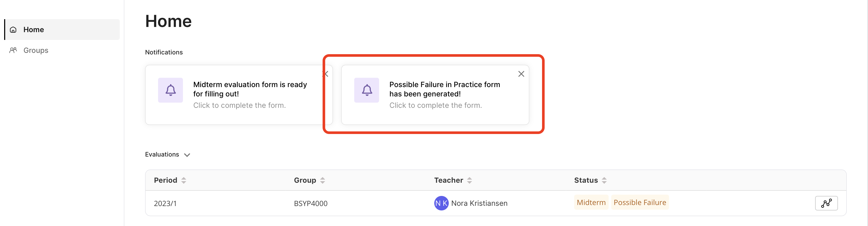
Task: Dismiss the Midterm evaluation notification
Action: (x=326, y=74)
